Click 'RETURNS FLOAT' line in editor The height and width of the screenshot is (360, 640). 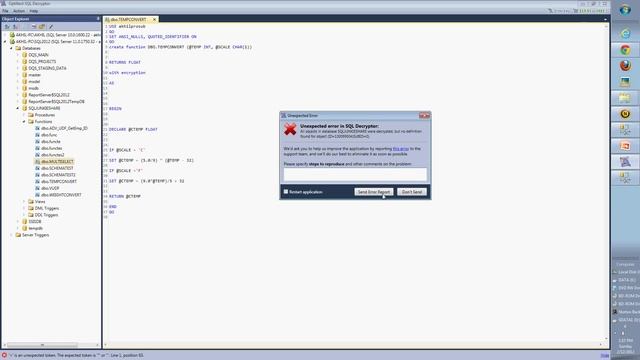coord(124,62)
